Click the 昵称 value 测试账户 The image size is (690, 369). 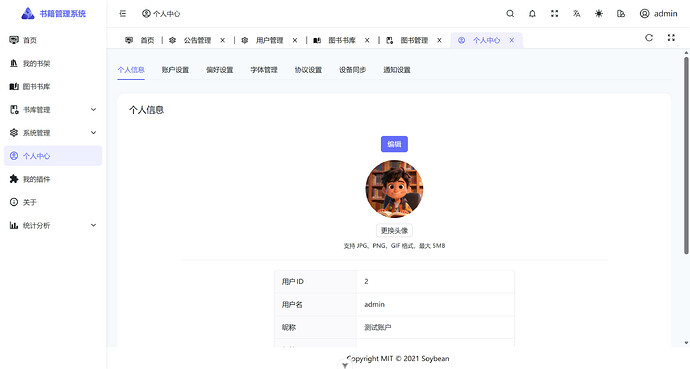(x=378, y=328)
